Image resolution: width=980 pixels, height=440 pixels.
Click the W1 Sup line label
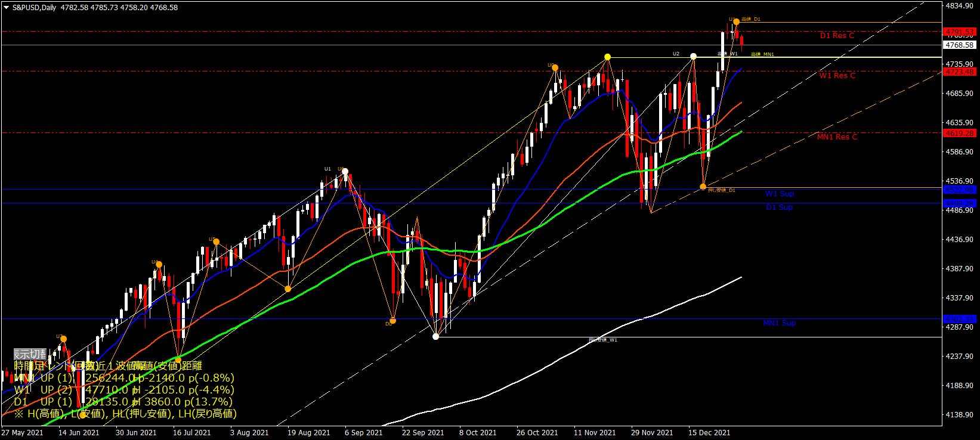[x=780, y=194]
